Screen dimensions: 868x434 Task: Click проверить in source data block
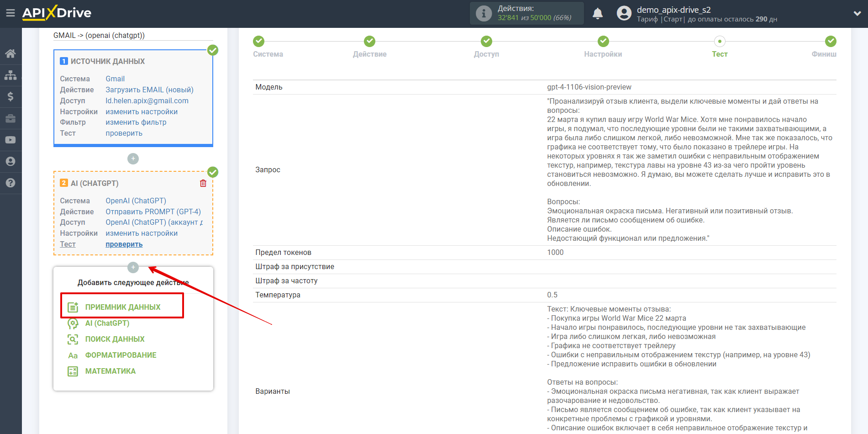124,133
